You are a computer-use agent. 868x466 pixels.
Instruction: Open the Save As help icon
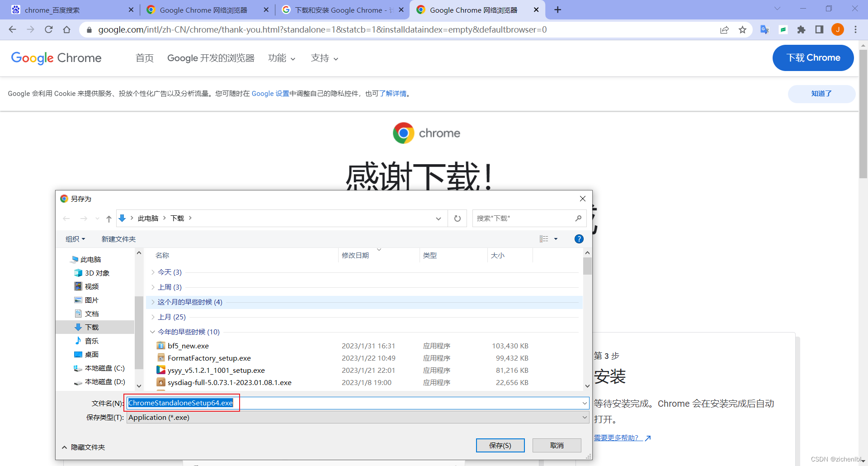pyautogui.click(x=579, y=239)
